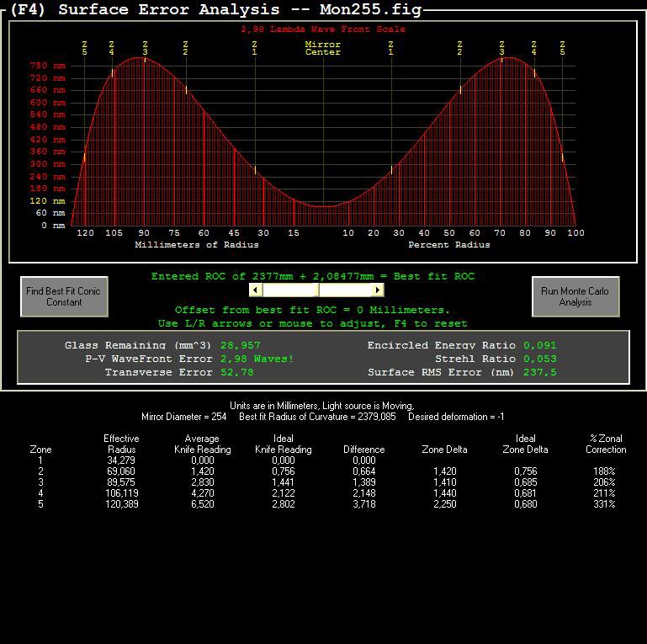Image resolution: width=647 pixels, height=644 pixels.
Task: Click zone 1 effective radius 34,279
Action: 121,460
